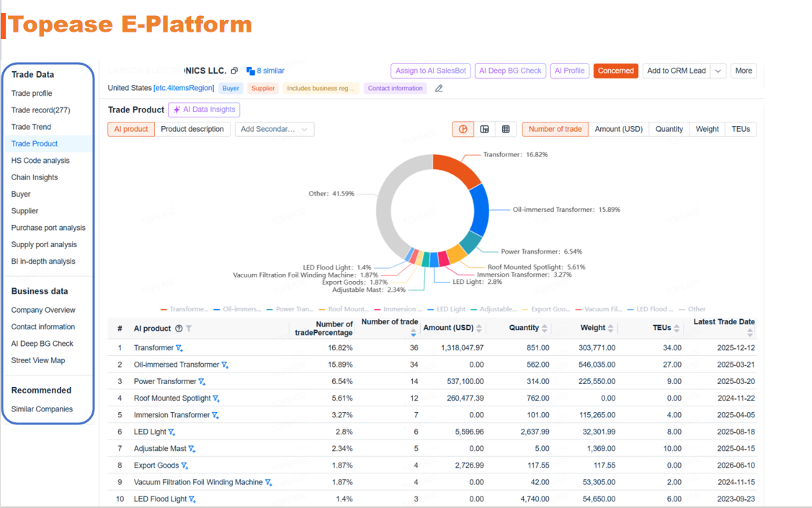Click filter icon next to LED Light row

pos(172,432)
